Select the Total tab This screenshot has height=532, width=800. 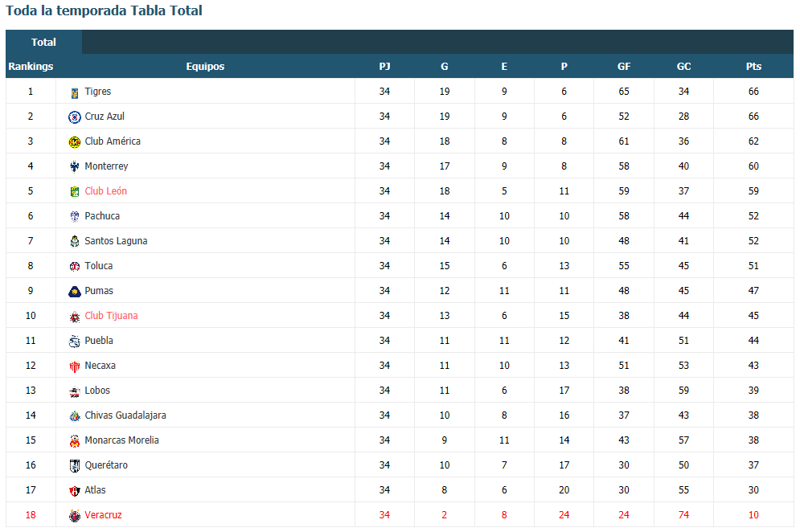coord(44,43)
